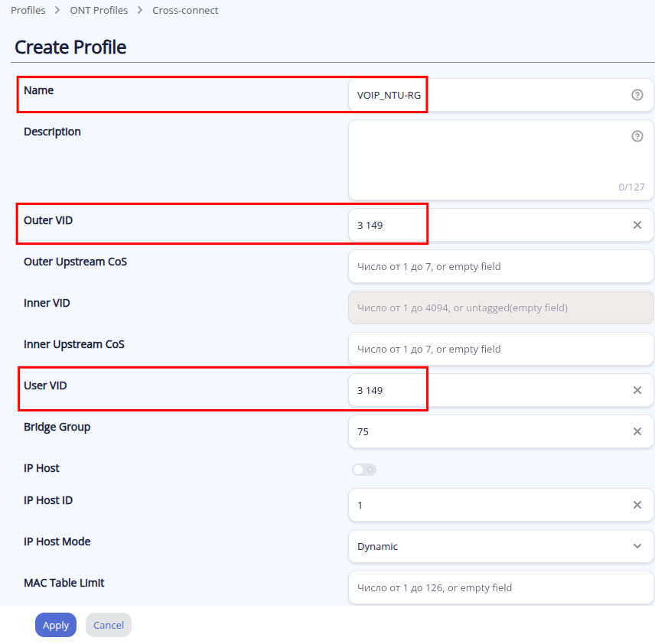
Task: Go to Profiles breadcrumb
Action: (28, 11)
